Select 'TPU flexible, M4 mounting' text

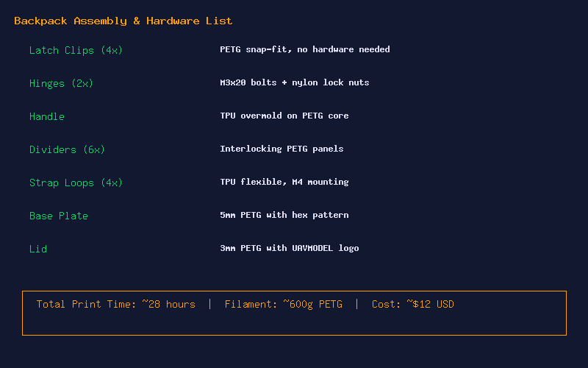click(x=284, y=182)
